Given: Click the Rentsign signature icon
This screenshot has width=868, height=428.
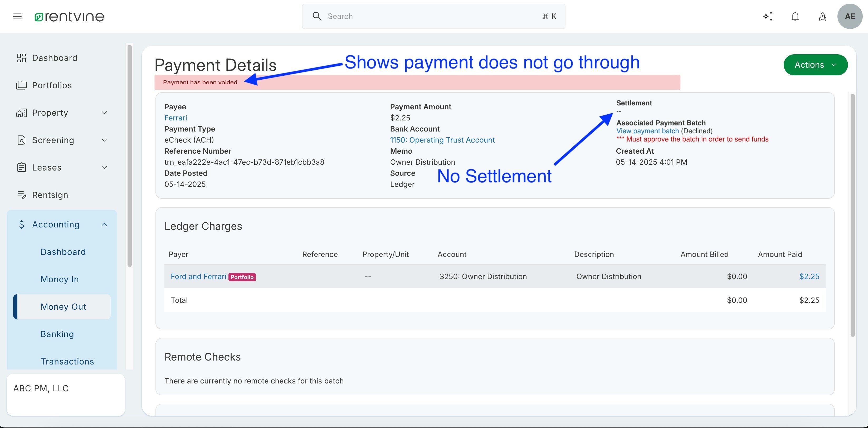Looking at the screenshot, I should (x=22, y=195).
